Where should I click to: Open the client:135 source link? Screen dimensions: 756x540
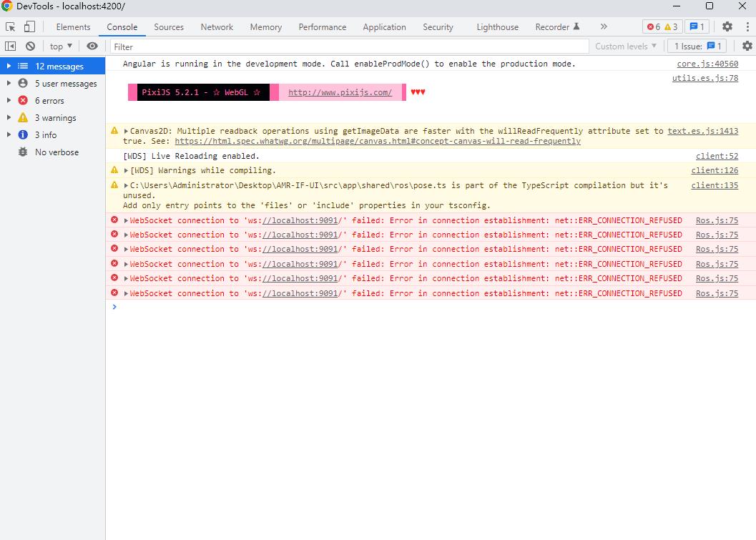click(x=715, y=186)
